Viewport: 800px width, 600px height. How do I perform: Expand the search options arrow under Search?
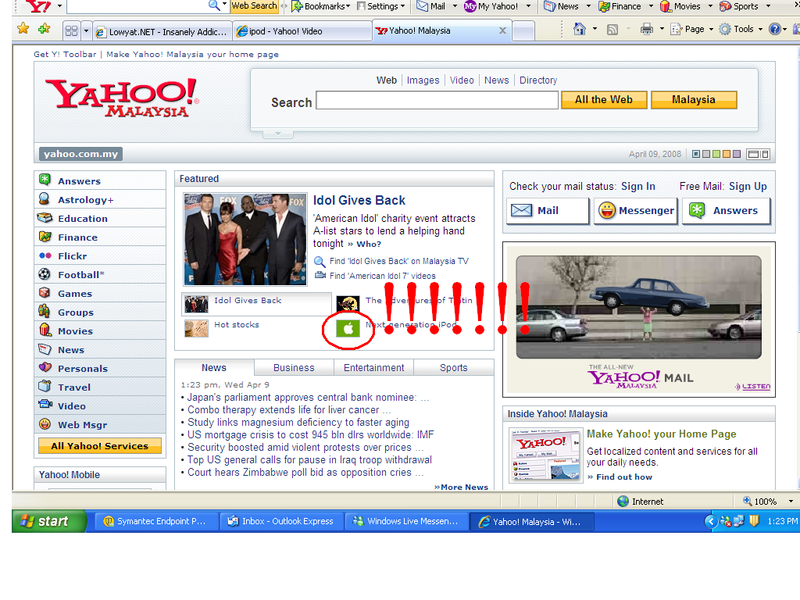[x=278, y=132]
